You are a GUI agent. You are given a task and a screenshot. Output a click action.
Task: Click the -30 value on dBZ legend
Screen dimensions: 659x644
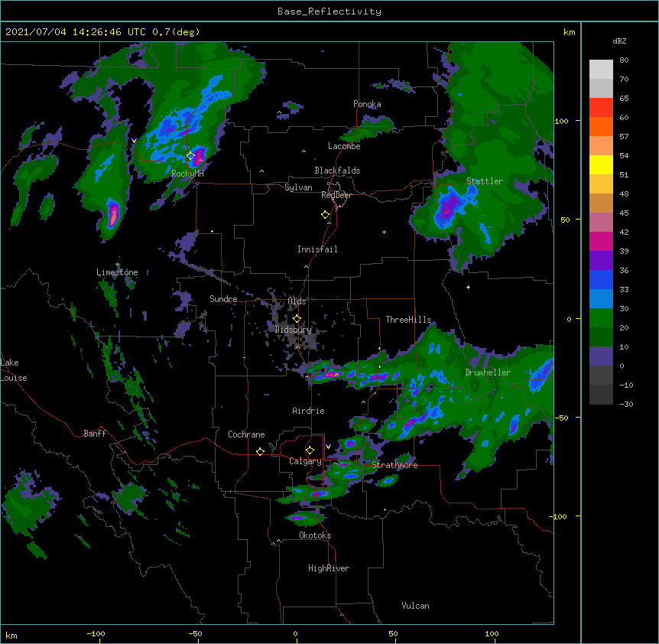[626, 405]
